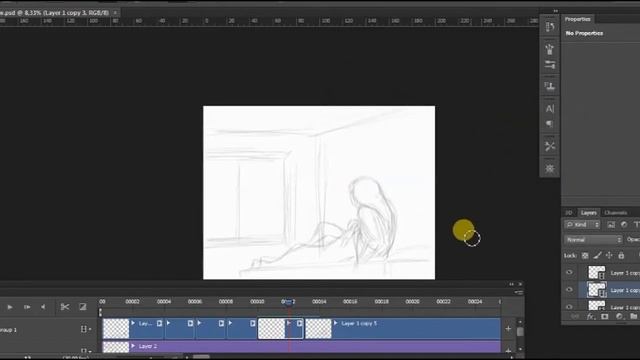Create a new layer group folder

tap(633, 317)
